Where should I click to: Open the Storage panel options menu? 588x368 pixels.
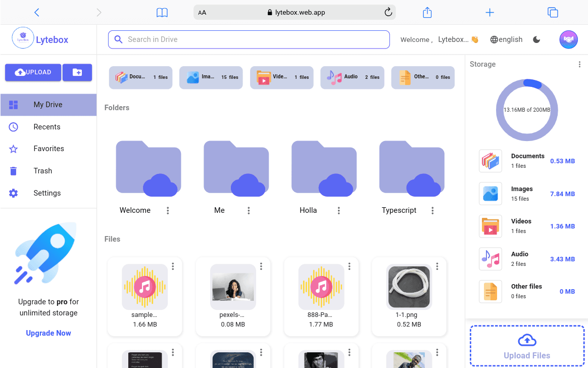[x=579, y=64]
